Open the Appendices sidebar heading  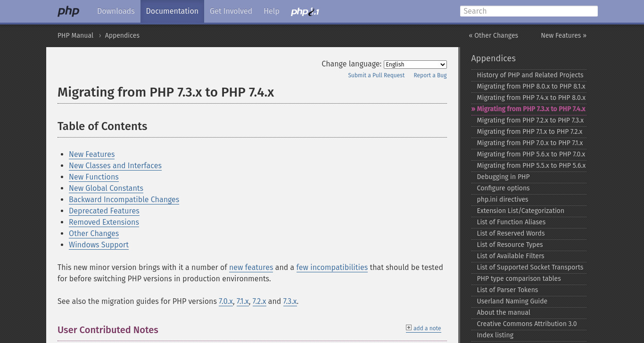click(493, 58)
